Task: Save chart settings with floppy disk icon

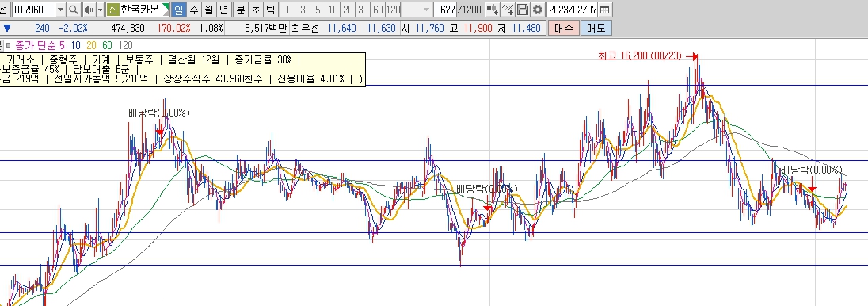Action: [522, 10]
